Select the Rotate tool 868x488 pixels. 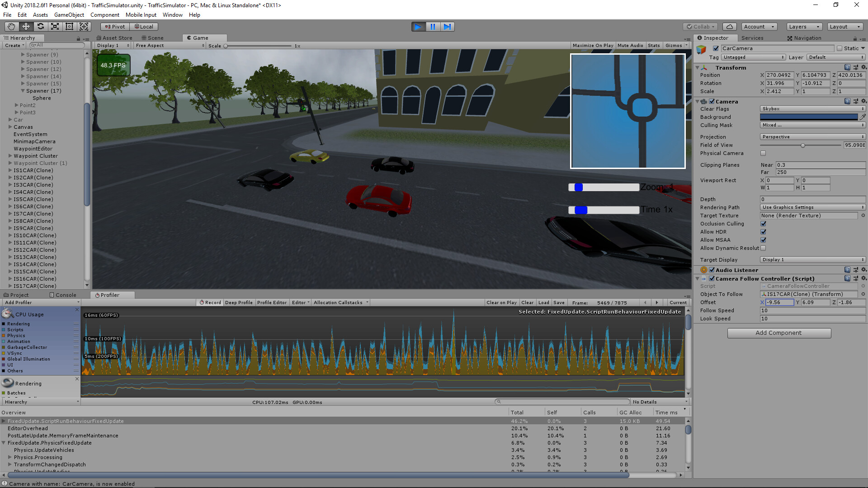40,27
